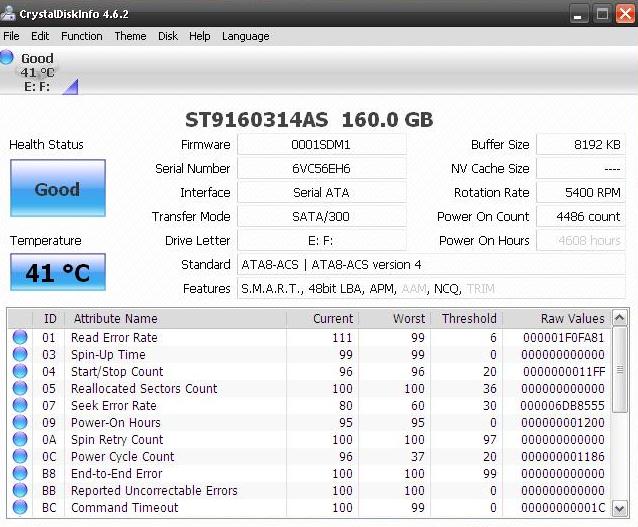
Task: Click the Current column header
Action: tap(322, 319)
